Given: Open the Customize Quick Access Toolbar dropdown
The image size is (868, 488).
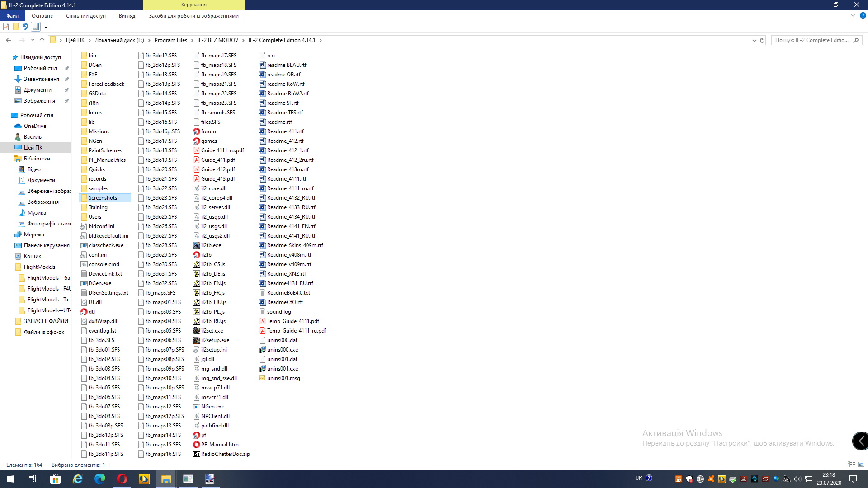Looking at the screenshot, I should point(46,27).
